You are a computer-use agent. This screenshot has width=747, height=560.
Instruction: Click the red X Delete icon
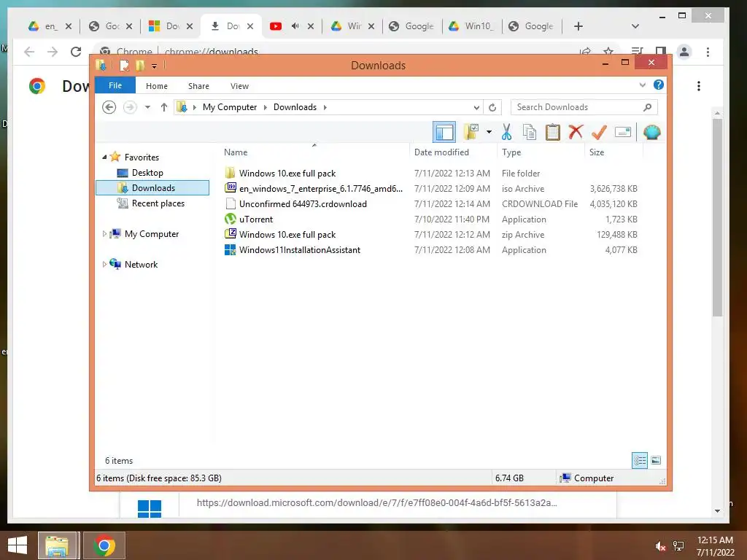point(576,132)
